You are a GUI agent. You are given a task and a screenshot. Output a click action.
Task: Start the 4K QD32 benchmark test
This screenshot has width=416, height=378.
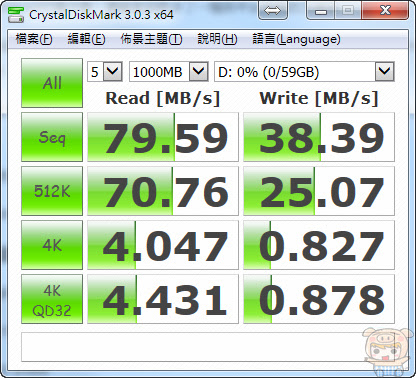click(x=52, y=299)
